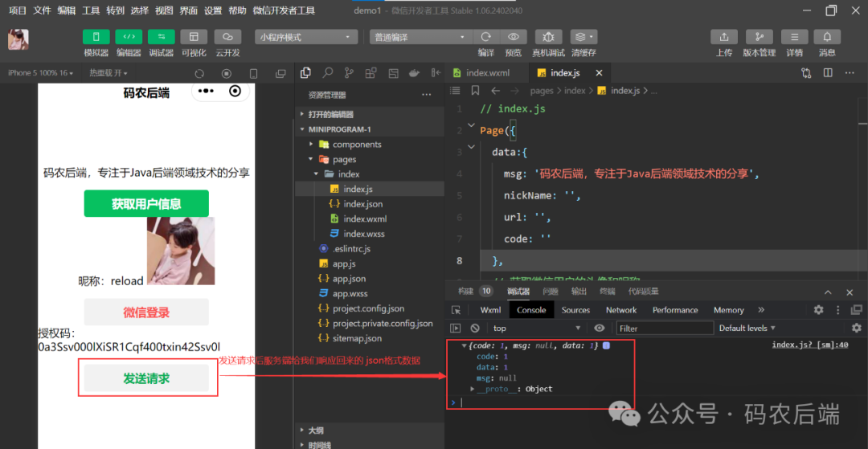
Task: Open 版本管理 version control
Action: [759, 37]
